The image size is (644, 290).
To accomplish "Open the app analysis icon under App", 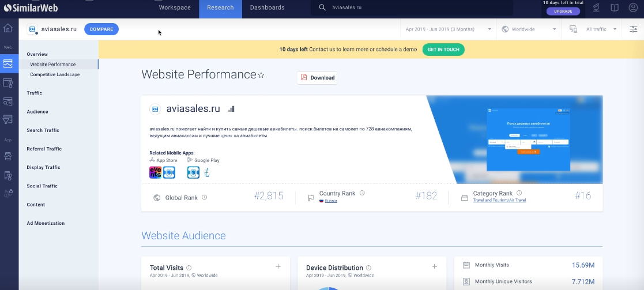I will click(x=8, y=156).
